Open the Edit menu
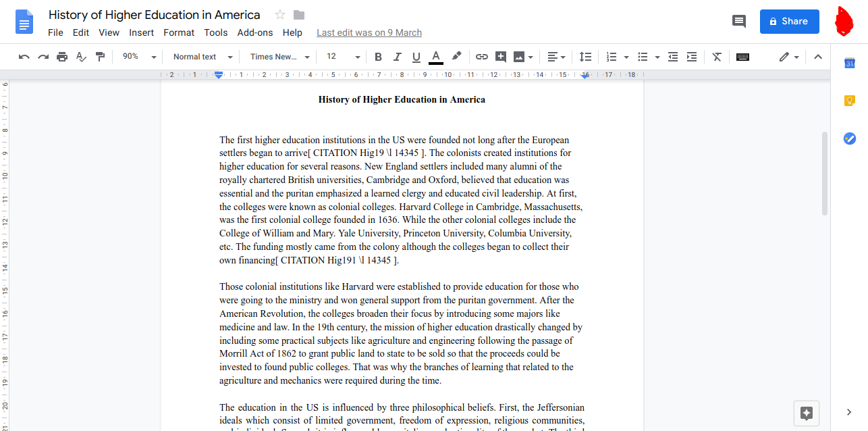This screenshot has height=431, width=868. 81,32
